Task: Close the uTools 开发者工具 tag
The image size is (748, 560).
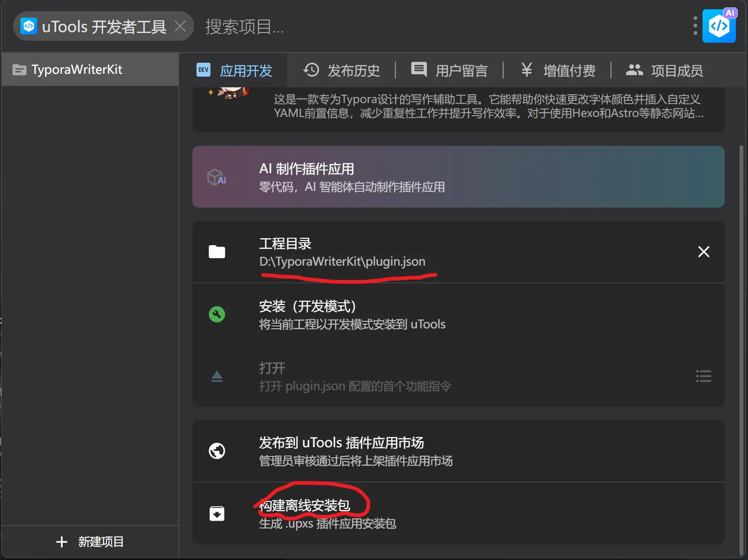Action: click(180, 26)
